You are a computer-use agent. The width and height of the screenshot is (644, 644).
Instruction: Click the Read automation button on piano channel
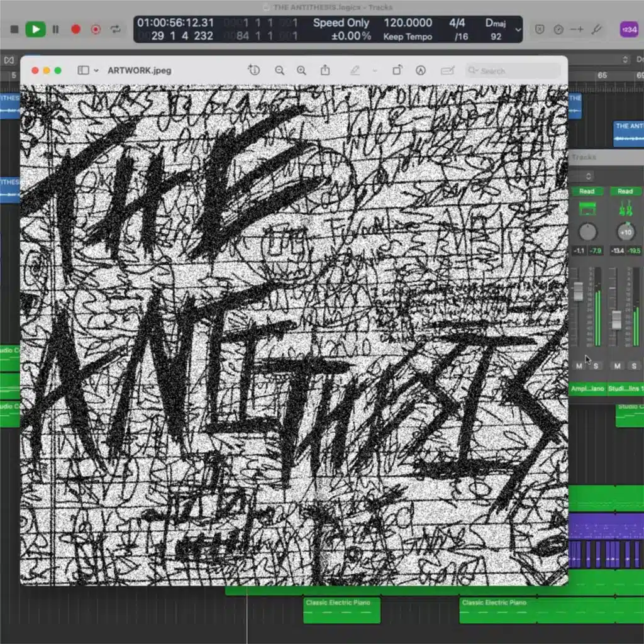(587, 191)
